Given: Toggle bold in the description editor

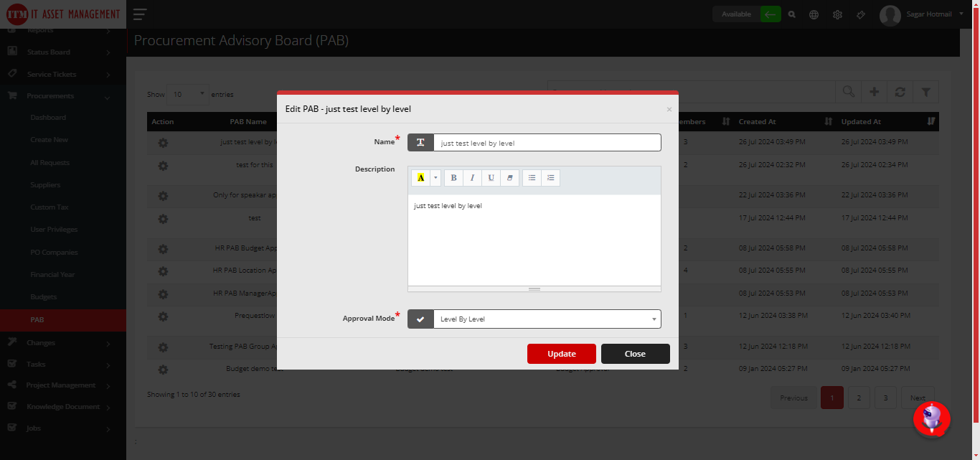Looking at the screenshot, I should click(453, 177).
